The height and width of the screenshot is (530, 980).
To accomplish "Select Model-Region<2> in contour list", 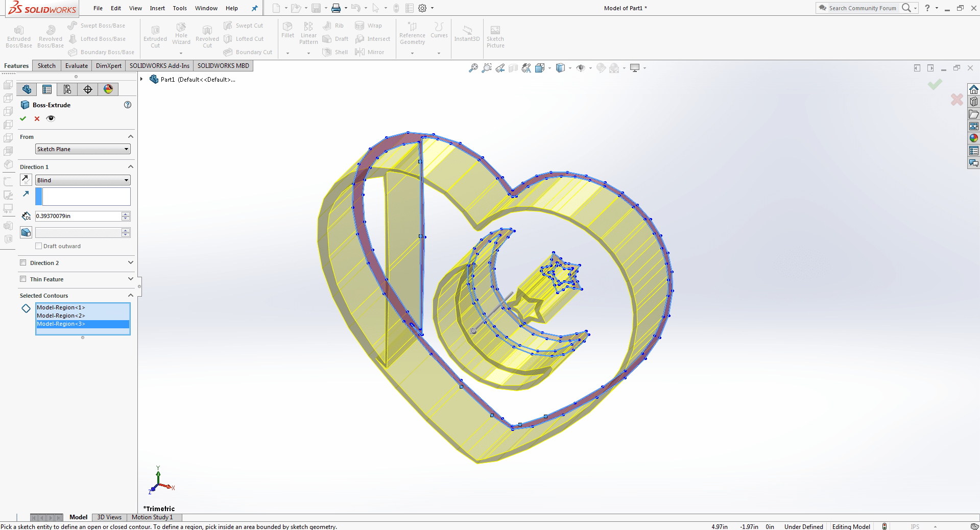I will (83, 316).
